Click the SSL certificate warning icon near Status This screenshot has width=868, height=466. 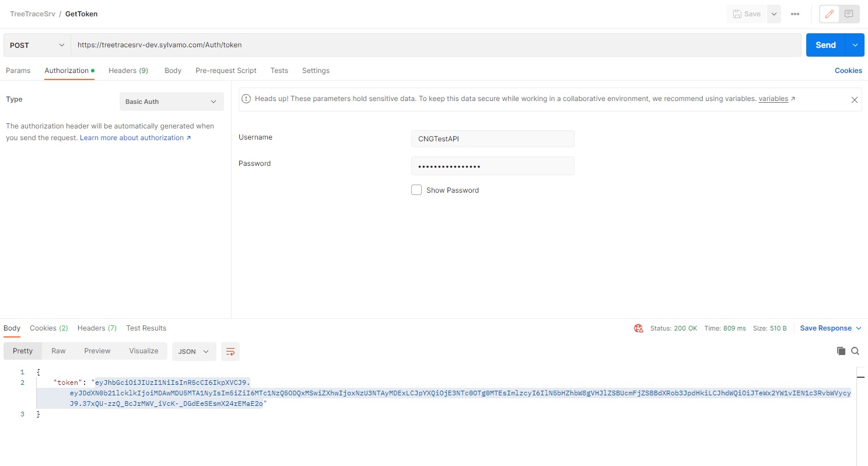[639, 328]
